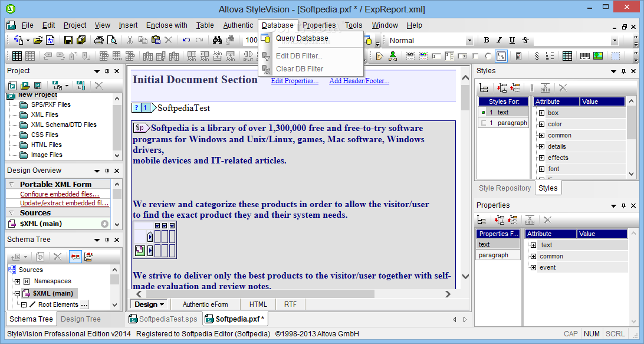Apply Strikethrough formatting
The height and width of the screenshot is (344, 644).
click(525, 40)
